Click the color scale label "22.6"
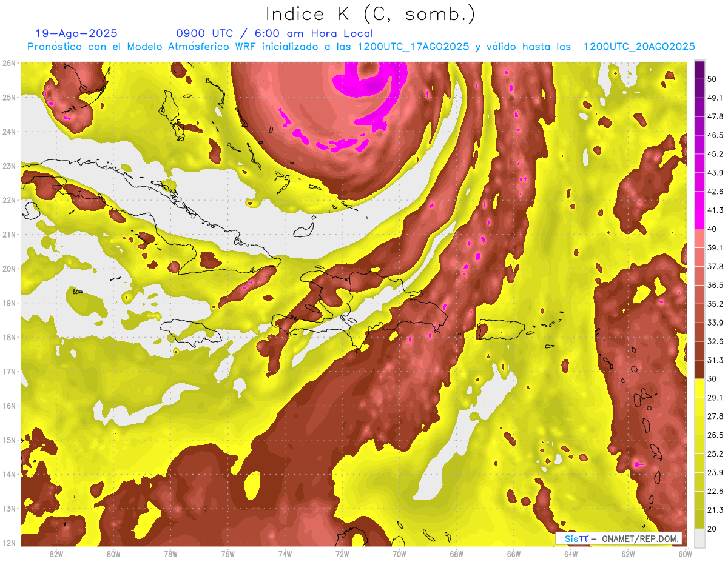The width and height of the screenshot is (728, 562). (715, 491)
